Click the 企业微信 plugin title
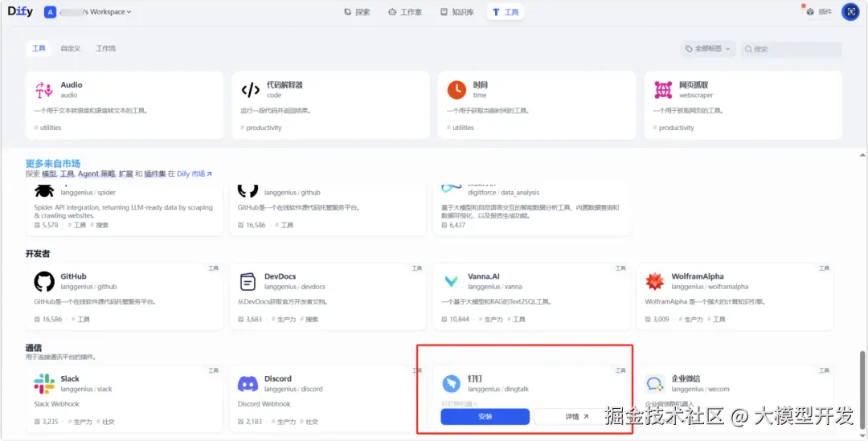The image size is (868, 441). 686,378
